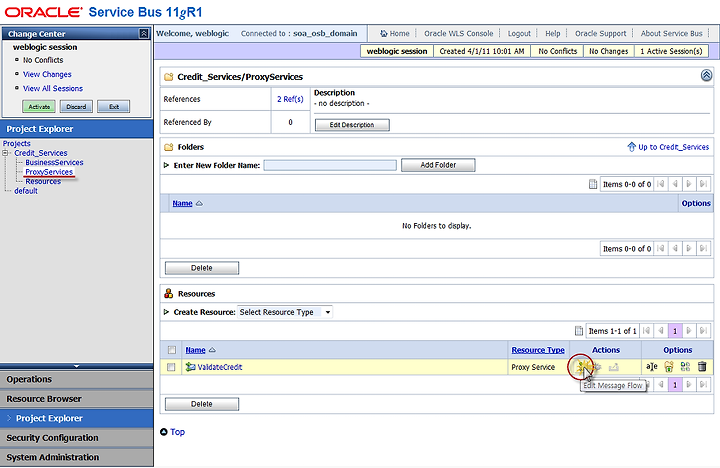The width and height of the screenshot is (720, 468).
Task: Expand Create Resource disclosure triangle
Action: tap(166, 312)
